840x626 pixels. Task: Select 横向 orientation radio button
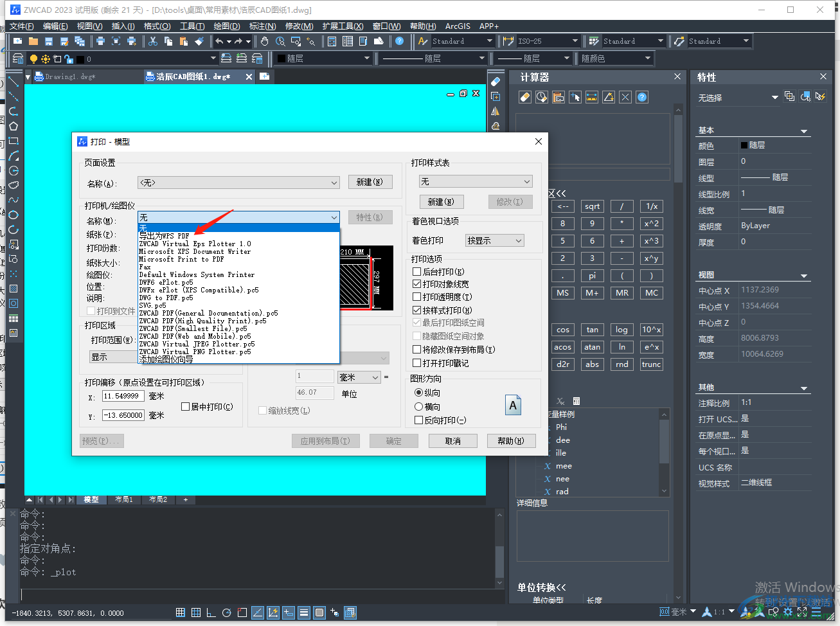pyautogui.click(x=418, y=407)
